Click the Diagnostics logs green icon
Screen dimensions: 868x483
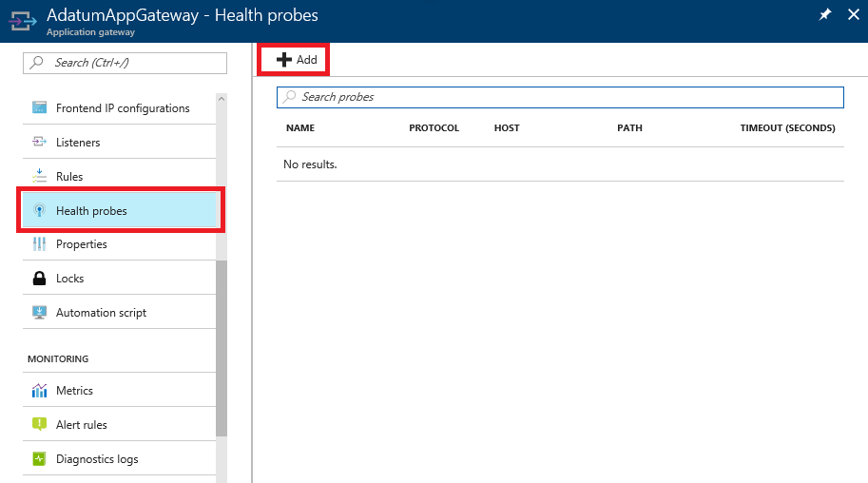pos(39,458)
